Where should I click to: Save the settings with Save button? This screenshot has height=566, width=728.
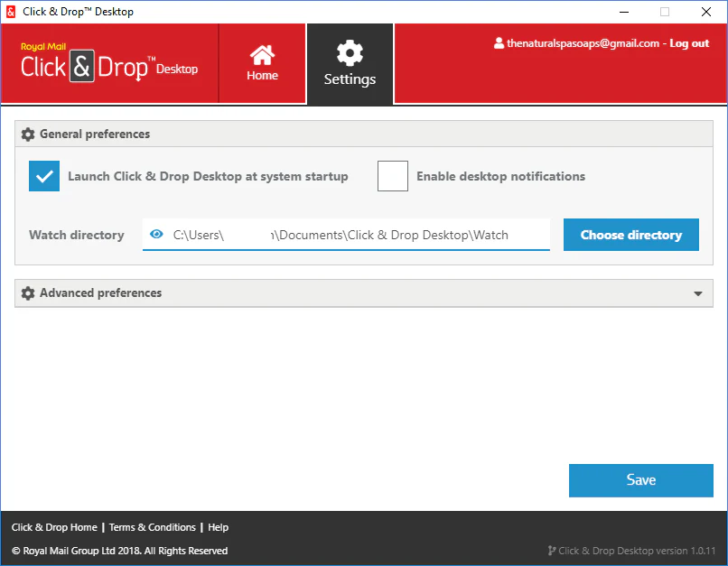(640, 480)
